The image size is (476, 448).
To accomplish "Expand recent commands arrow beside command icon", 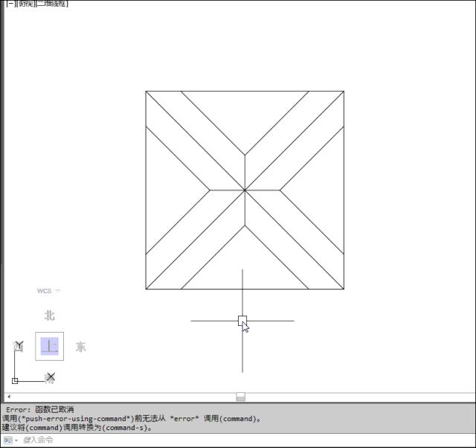I will 16,441.
